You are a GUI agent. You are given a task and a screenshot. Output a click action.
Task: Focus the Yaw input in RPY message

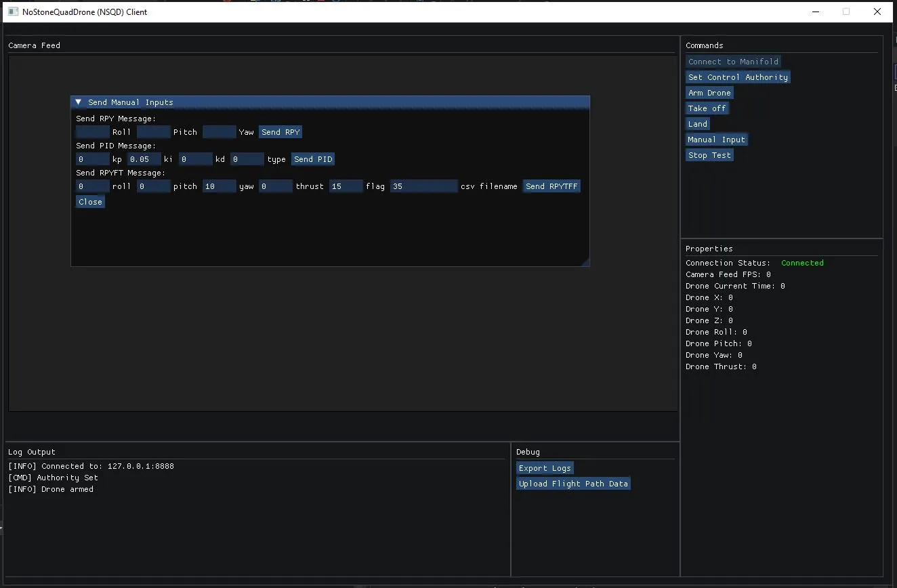pyautogui.click(x=220, y=132)
